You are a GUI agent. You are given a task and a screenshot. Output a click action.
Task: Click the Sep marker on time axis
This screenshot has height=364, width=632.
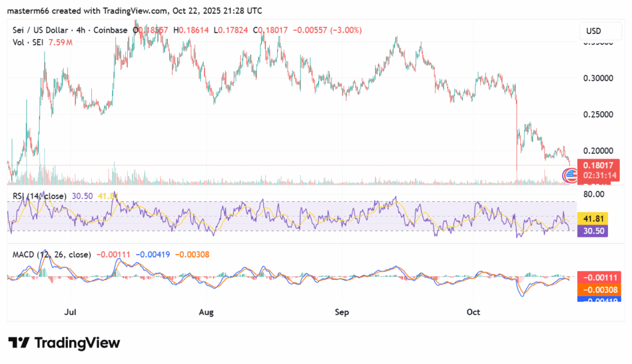click(x=342, y=312)
